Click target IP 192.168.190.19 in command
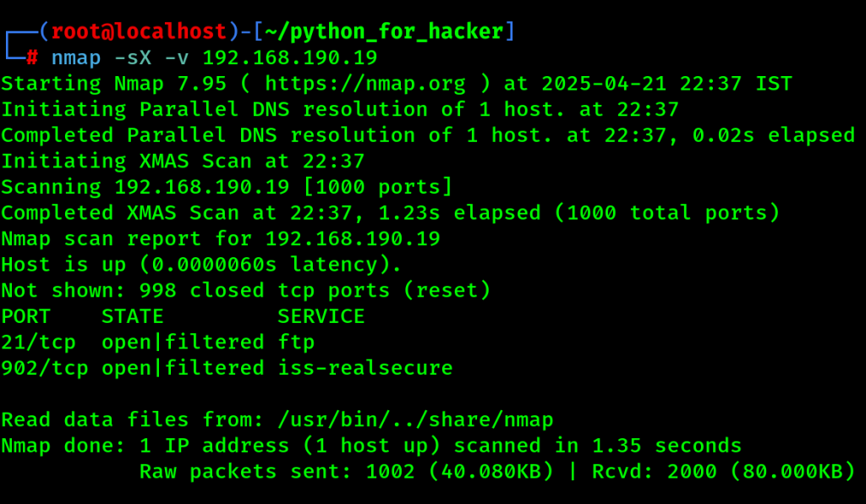The image size is (866, 504). click(x=290, y=58)
